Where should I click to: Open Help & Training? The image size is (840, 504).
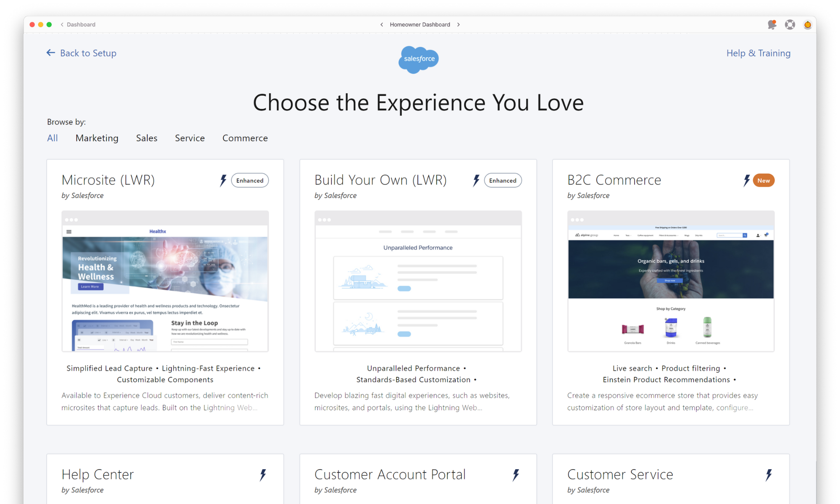click(758, 53)
